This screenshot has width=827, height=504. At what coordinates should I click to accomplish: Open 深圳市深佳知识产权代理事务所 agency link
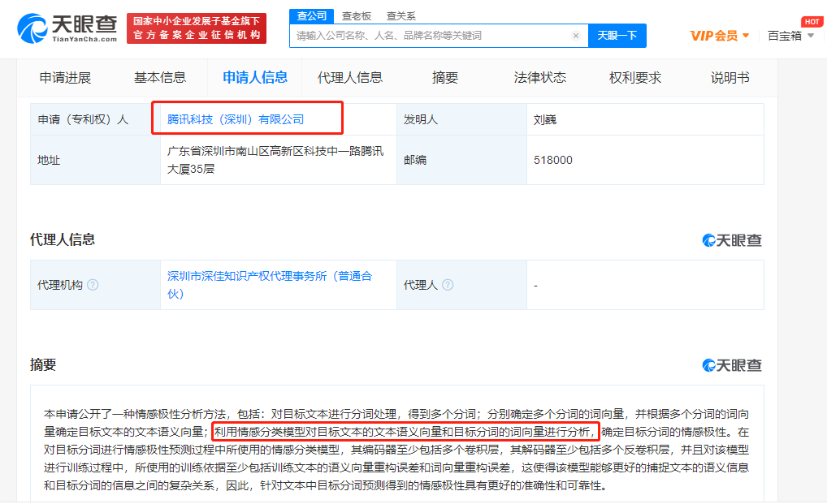click(270, 285)
